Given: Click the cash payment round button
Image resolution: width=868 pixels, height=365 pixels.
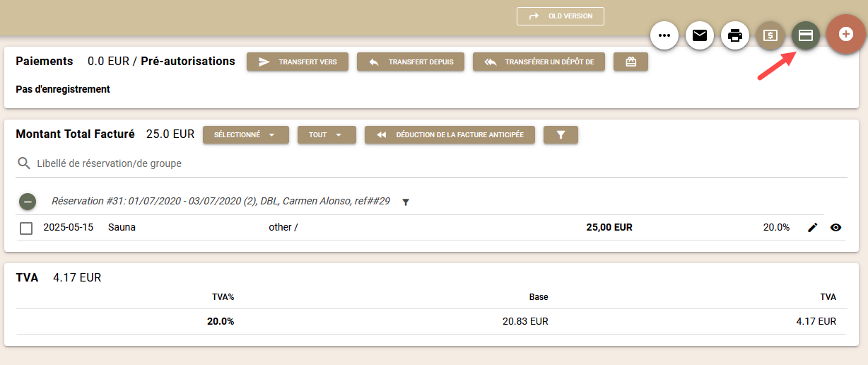Looking at the screenshot, I should pyautogui.click(x=770, y=35).
